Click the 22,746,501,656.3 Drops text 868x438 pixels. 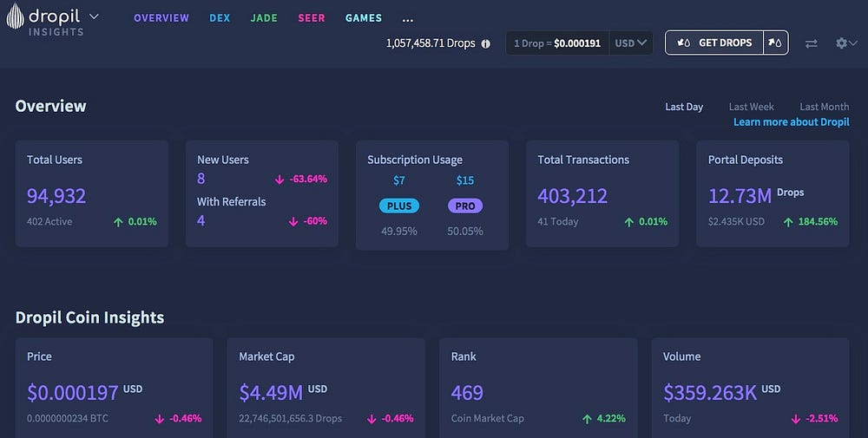(290, 418)
